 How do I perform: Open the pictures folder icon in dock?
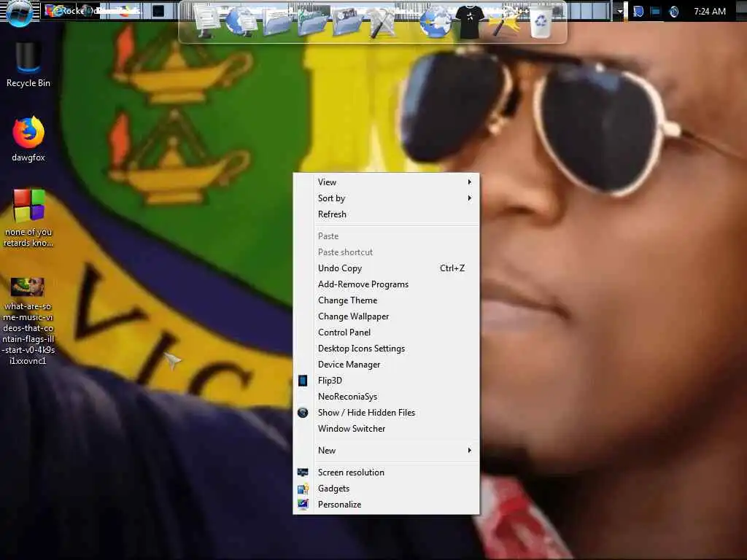click(347, 21)
